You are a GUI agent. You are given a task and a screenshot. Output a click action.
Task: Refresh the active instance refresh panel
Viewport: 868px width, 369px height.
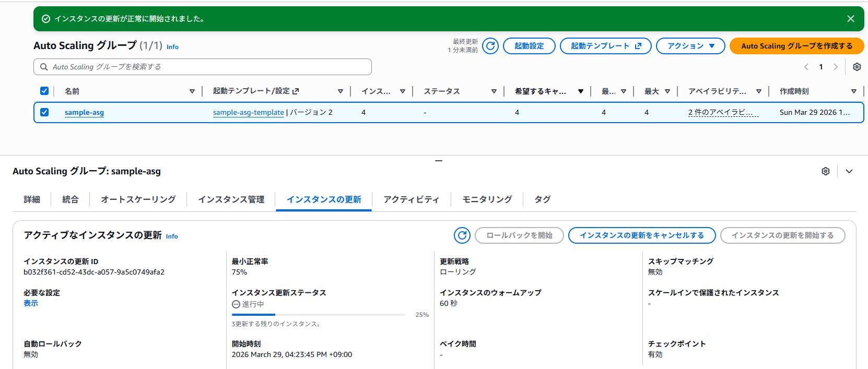click(462, 235)
